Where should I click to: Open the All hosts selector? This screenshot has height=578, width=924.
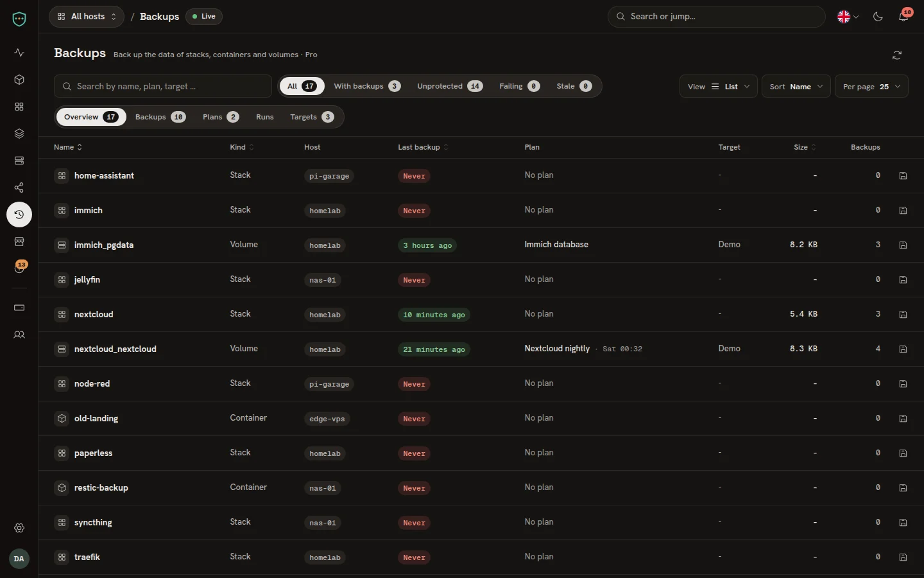[87, 17]
